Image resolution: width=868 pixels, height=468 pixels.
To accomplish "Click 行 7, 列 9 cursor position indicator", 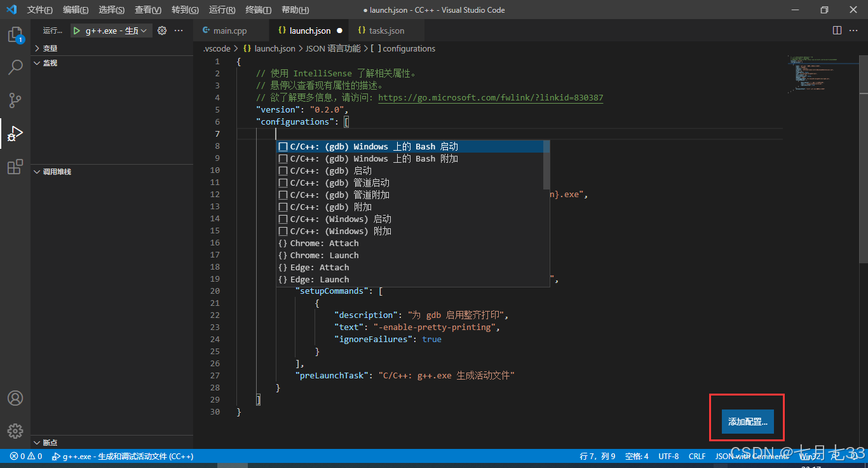I will coord(597,456).
